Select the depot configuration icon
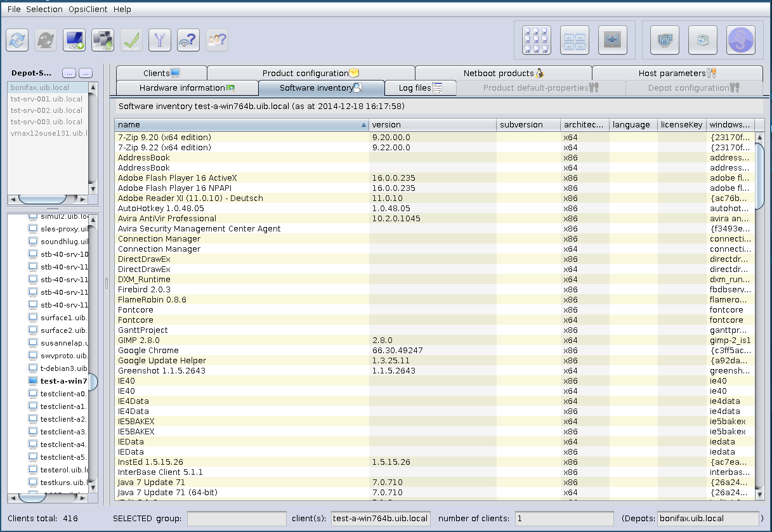 pyautogui.click(x=574, y=40)
